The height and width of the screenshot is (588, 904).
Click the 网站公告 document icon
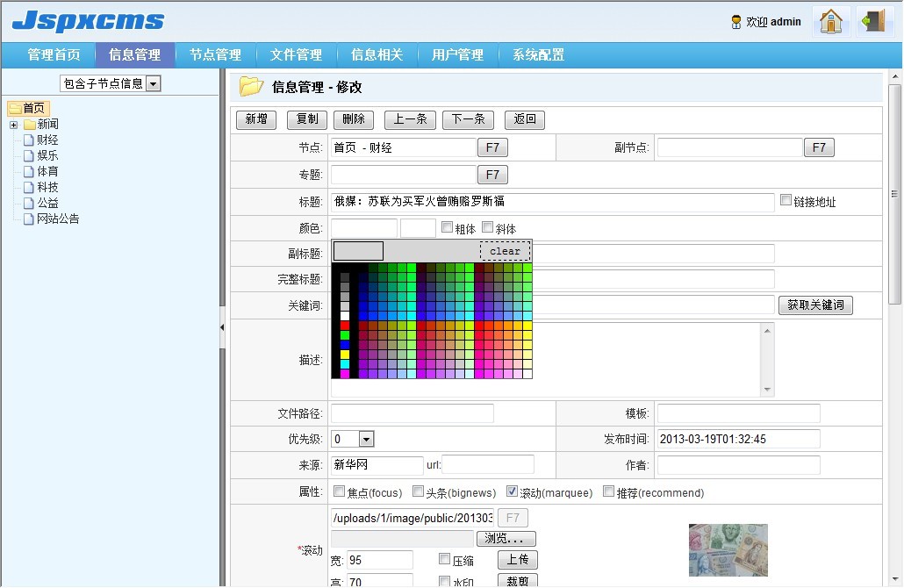point(27,219)
